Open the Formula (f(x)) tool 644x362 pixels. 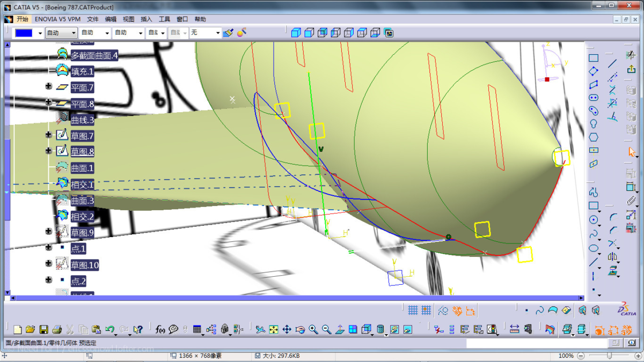pos(160,329)
